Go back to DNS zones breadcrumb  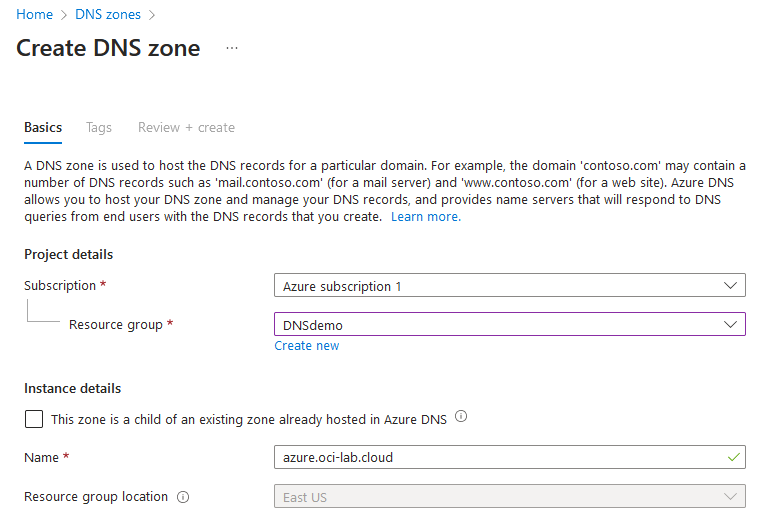[108, 15]
